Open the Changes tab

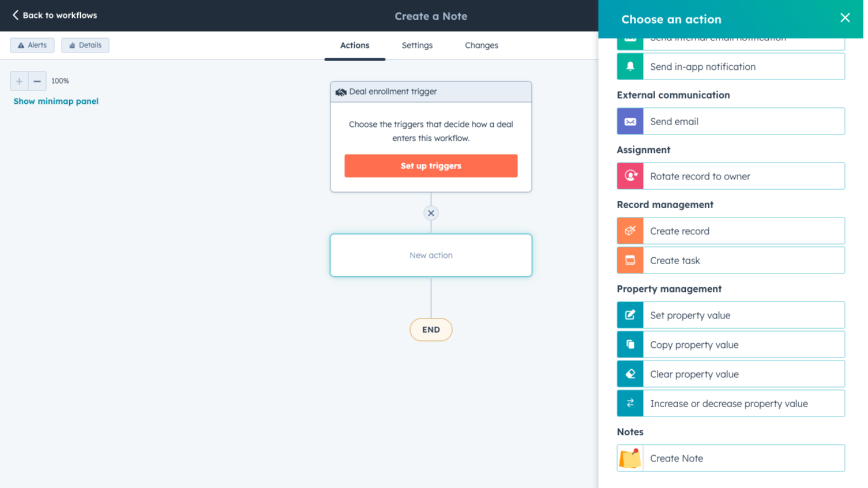[x=481, y=45]
